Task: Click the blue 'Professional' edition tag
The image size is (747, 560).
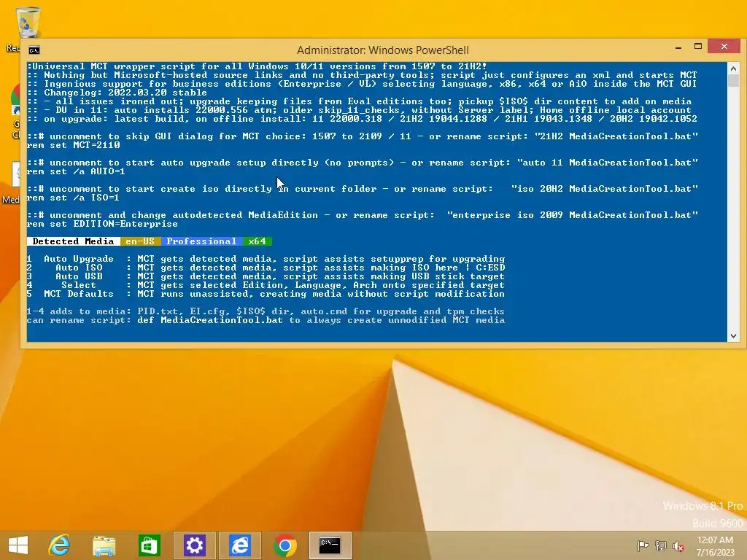Action: click(x=201, y=241)
